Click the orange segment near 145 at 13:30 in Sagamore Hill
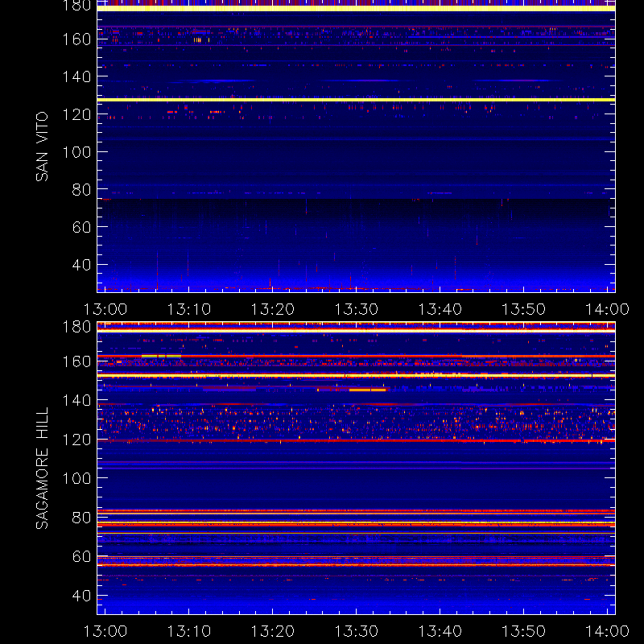This screenshot has height=644, width=644. 368,390
